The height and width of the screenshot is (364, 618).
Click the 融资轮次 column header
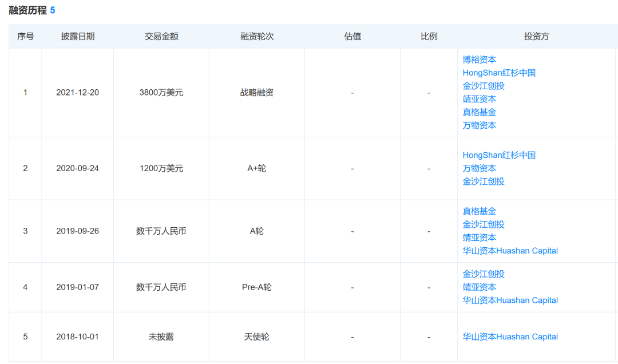pos(256,36)
